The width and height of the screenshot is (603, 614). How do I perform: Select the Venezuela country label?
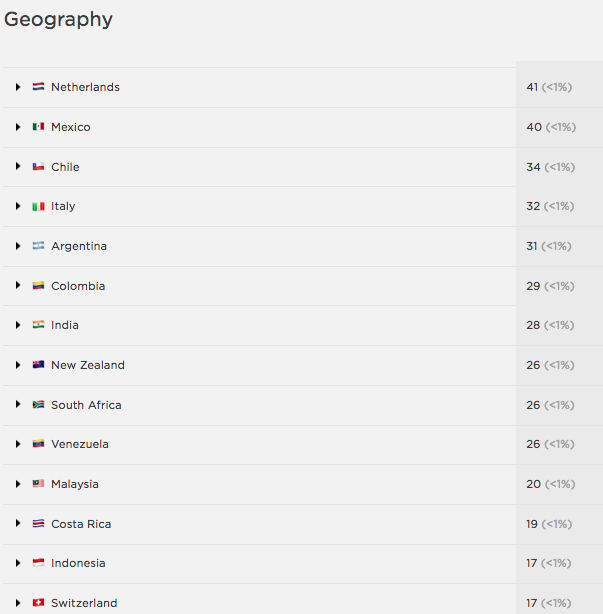coord(80,444)
